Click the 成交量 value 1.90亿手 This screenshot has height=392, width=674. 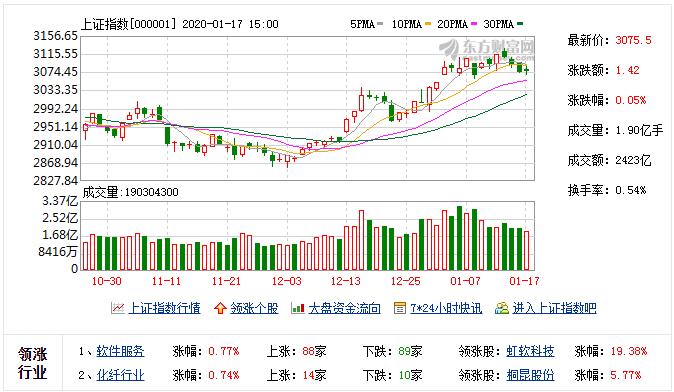point(639,130)
